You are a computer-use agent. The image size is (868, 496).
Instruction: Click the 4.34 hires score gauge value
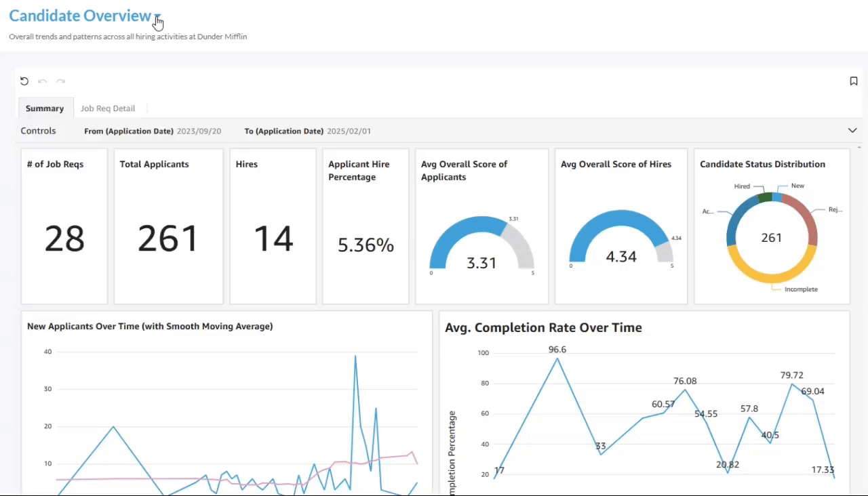[x=621, y=257]
